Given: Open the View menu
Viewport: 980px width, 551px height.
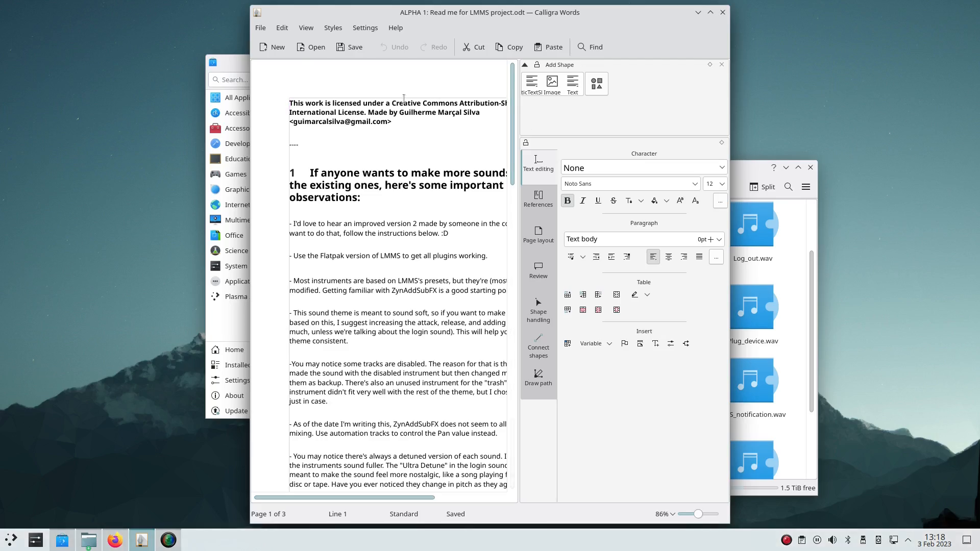Looking at the screenshot, I should (x=306, y=28).
